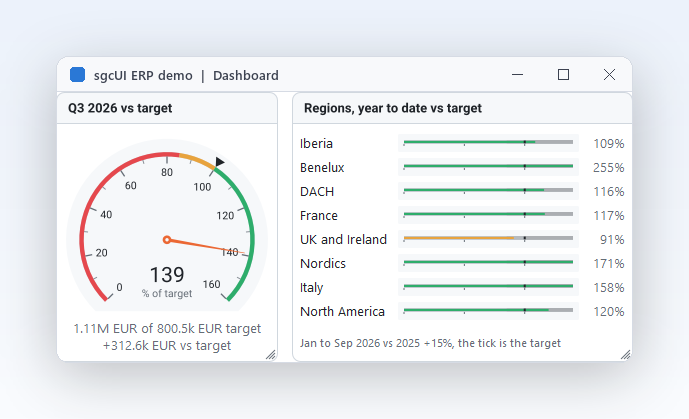Click the 255% value for Benelux

609,167
